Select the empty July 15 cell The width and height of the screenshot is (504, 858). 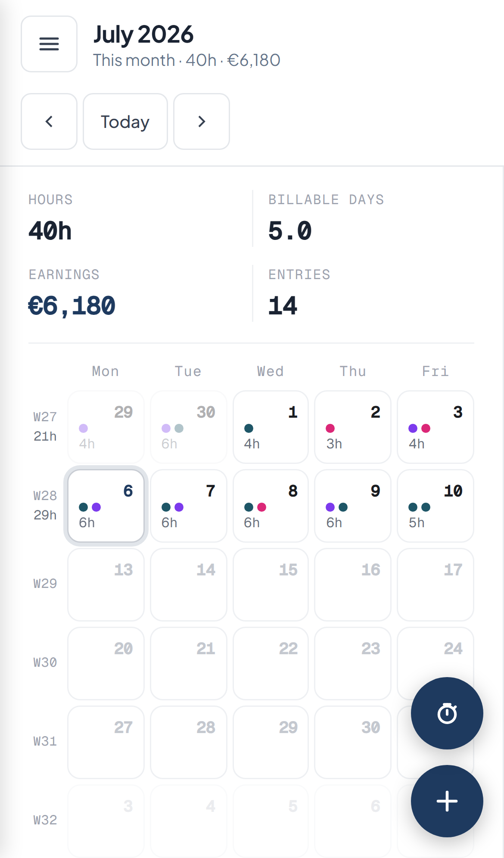click(271, 584)
